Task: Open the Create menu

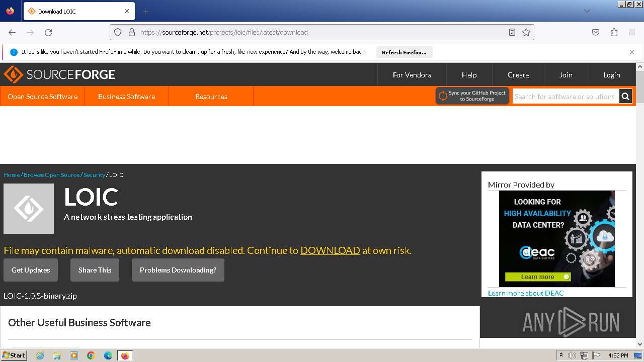Action: [518, 75]
